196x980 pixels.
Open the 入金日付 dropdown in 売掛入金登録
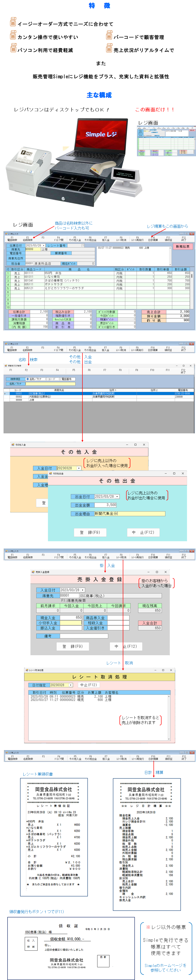pos(83,590)
